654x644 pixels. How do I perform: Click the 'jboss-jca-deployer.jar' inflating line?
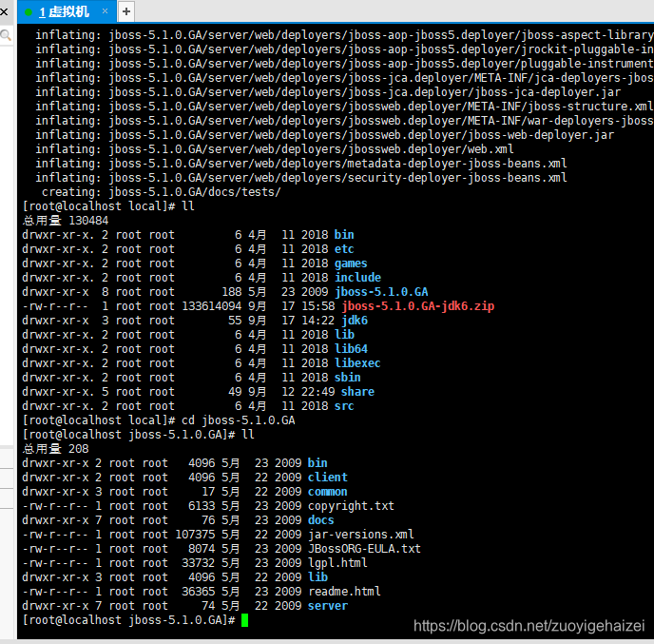[328, 92]
